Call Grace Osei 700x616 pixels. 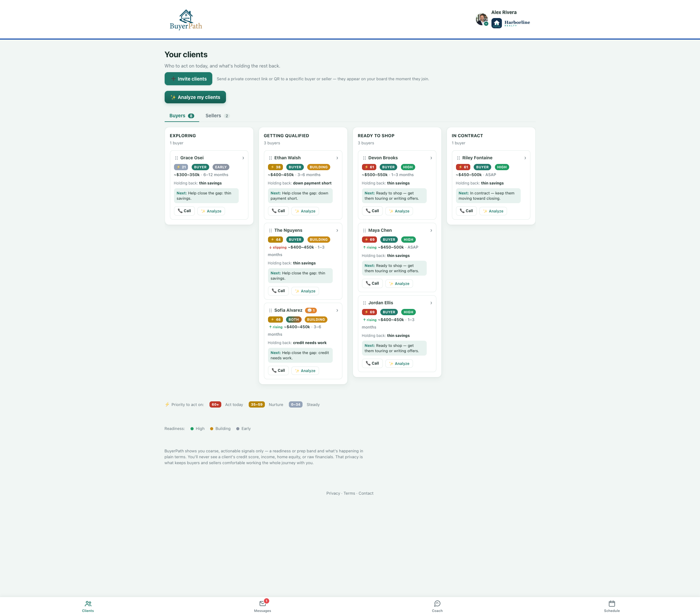click(184, 211)
